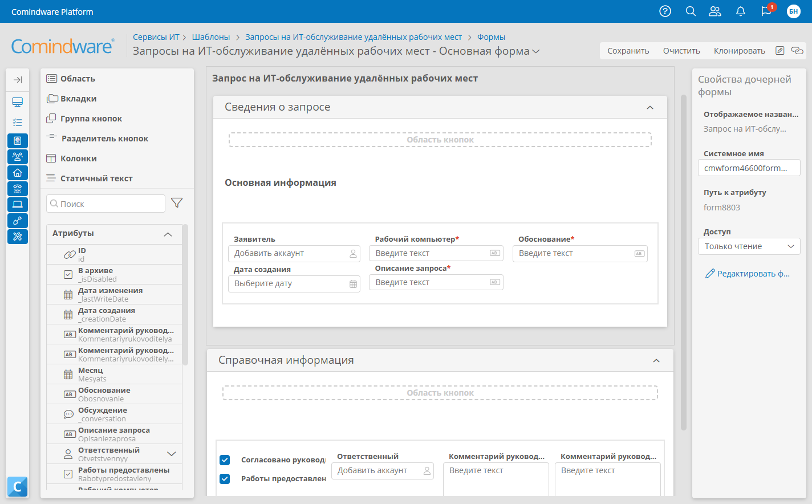Viewport: 812px width, 504px height.
Task: Open form title dropdown chevron
Action: coord(536,51)
